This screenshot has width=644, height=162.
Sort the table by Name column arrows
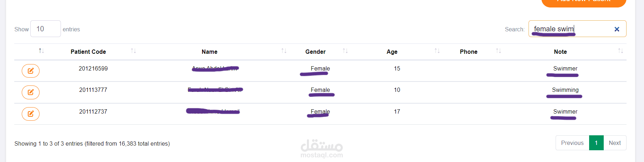[284, 51]
